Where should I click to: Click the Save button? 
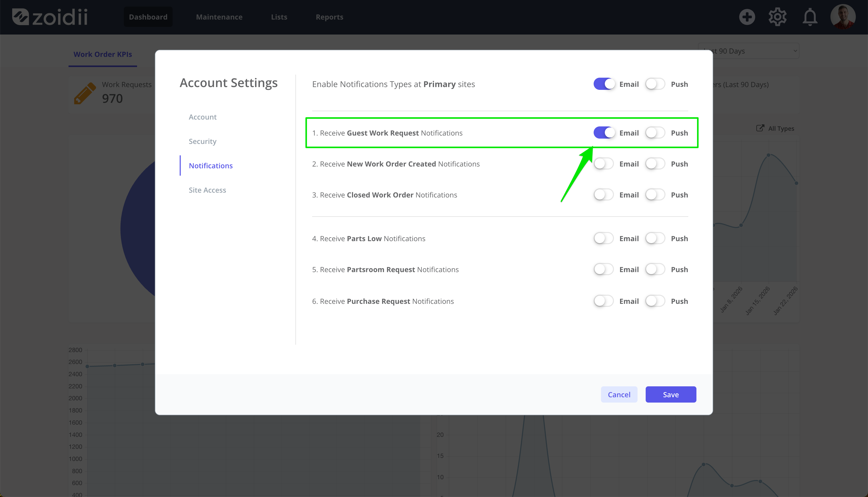tap(671, 395)
